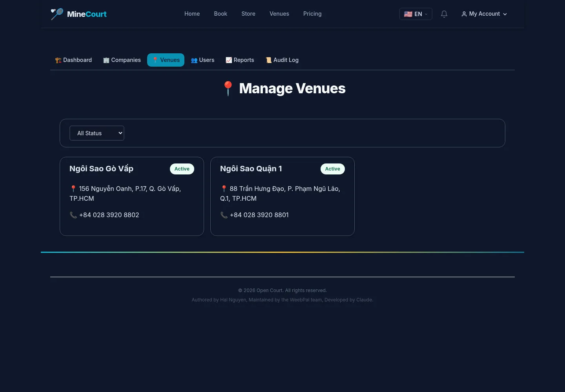Click the Users people icon

point(194,60)
